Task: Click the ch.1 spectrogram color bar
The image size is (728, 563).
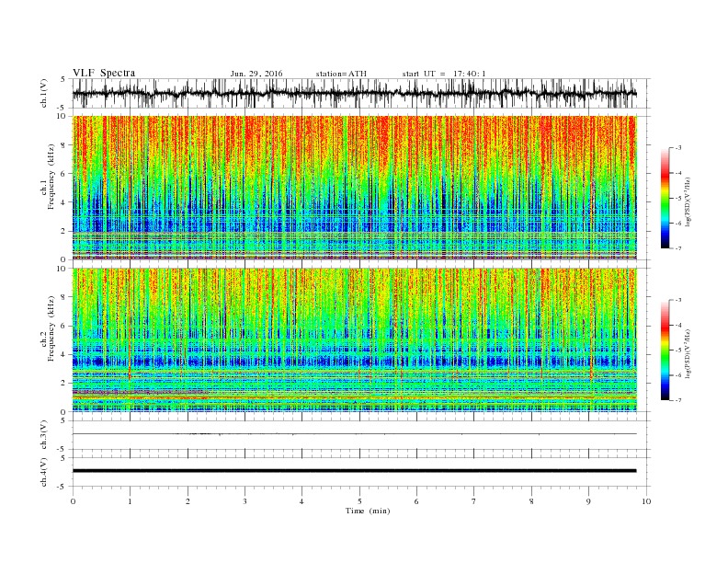Action: click(665, 198)
